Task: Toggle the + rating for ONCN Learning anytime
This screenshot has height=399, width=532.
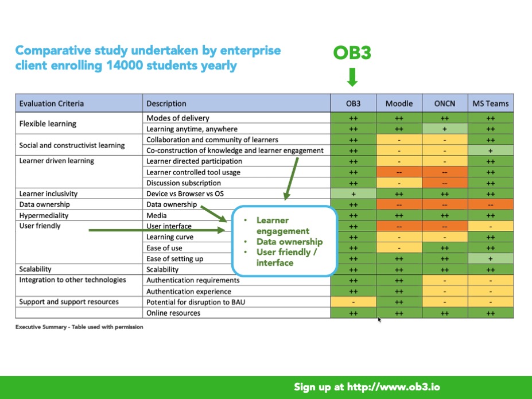Action: (444, 129)
